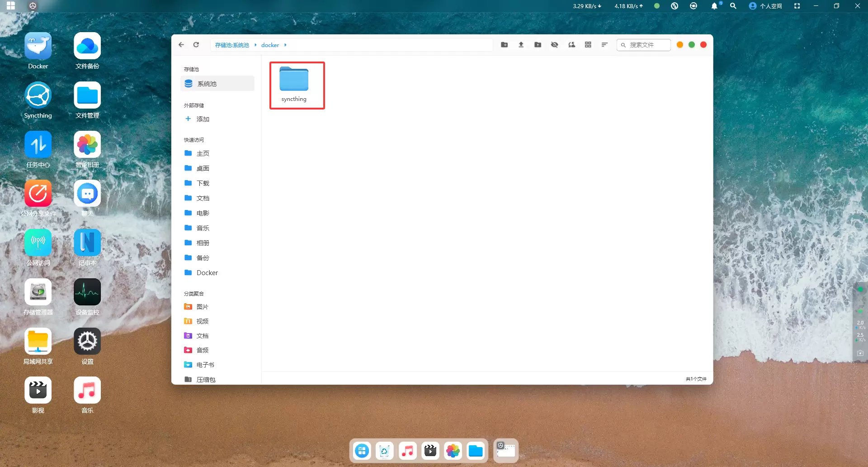Switch to grid view layout icon
Image resolution: width=868 pixels, height=467 pixels.
(x=588, y=45)
